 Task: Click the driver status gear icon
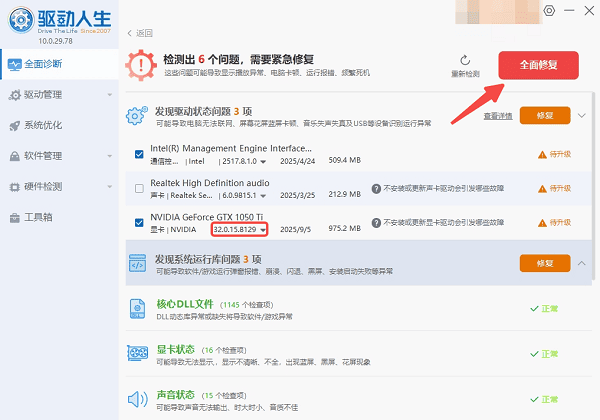(x=136, y=116)
